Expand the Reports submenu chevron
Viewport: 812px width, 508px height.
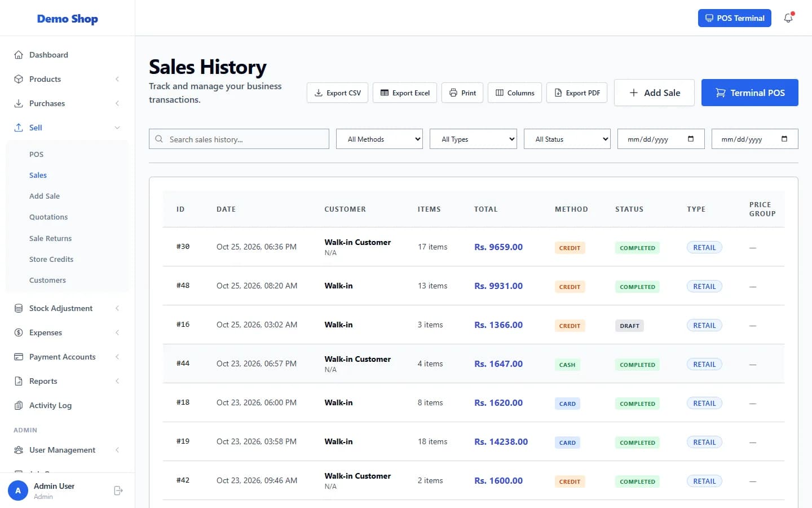(117, 381)
